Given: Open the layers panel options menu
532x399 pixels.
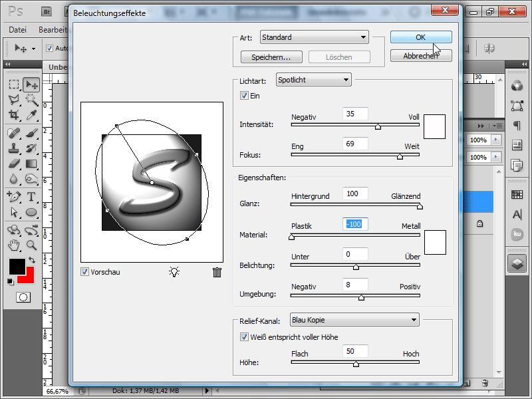Looking at the screenshot, I should click(498, 126).
